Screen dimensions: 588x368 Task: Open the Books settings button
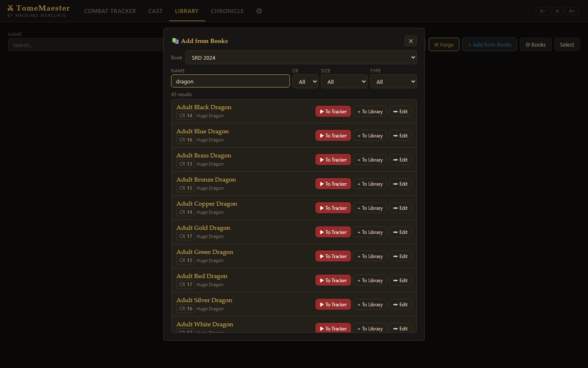(536, 45)
